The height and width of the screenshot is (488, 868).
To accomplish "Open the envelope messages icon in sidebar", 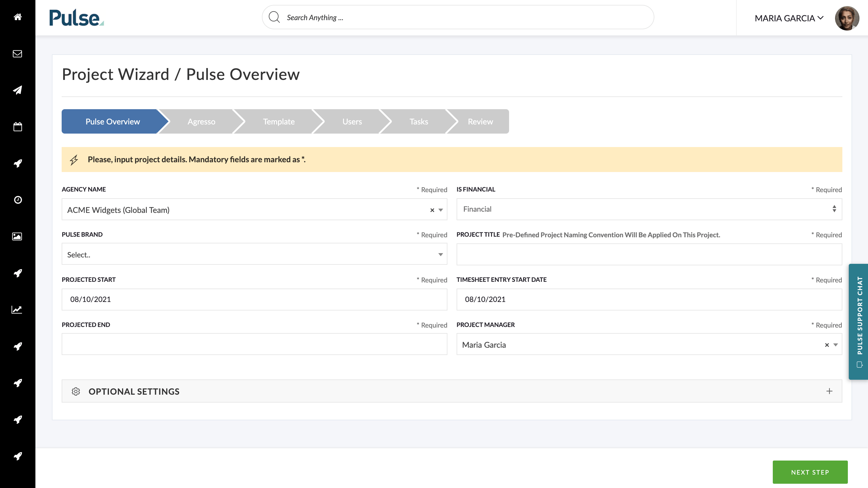I will tap(17, 54).
